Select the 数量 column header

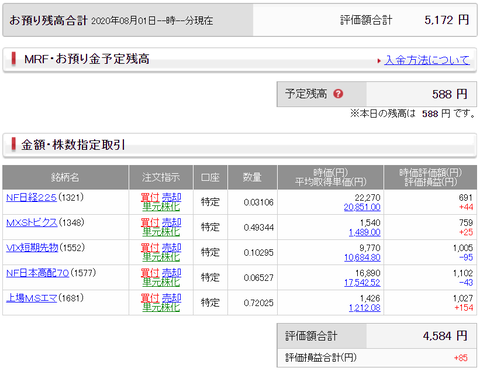252,177
